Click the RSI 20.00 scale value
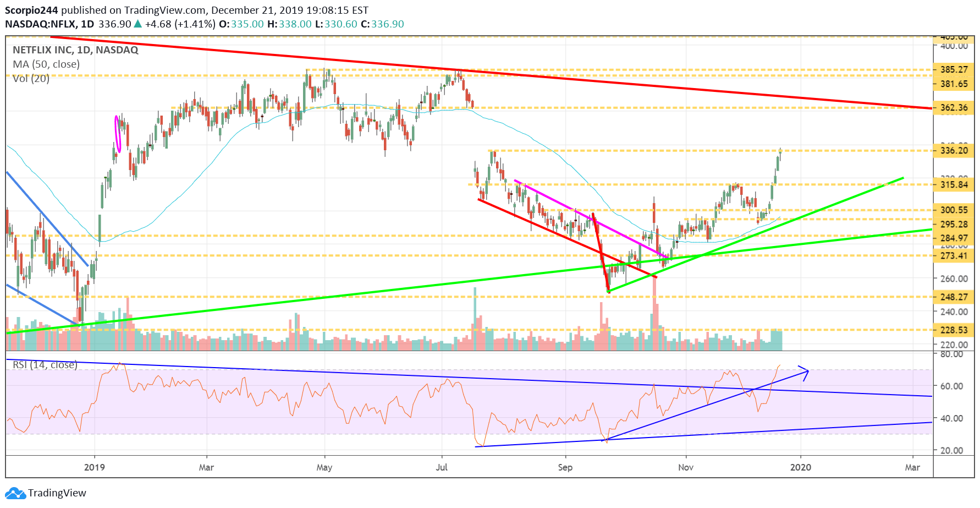980x508 pixels. click(x=951, y=450)
